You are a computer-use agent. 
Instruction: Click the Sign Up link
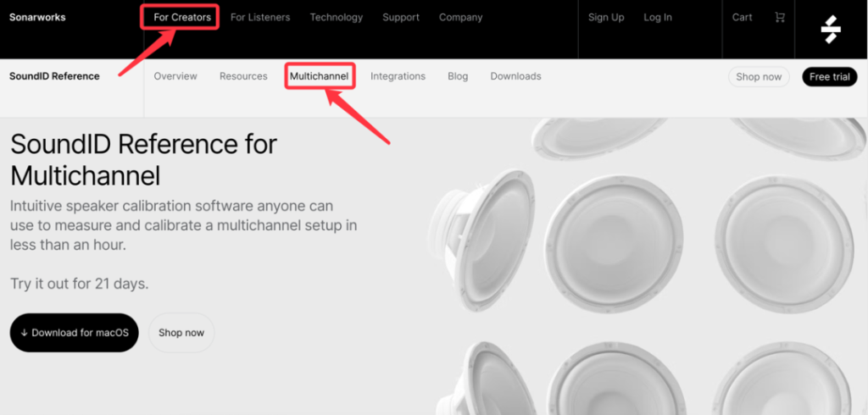point(606,18)
